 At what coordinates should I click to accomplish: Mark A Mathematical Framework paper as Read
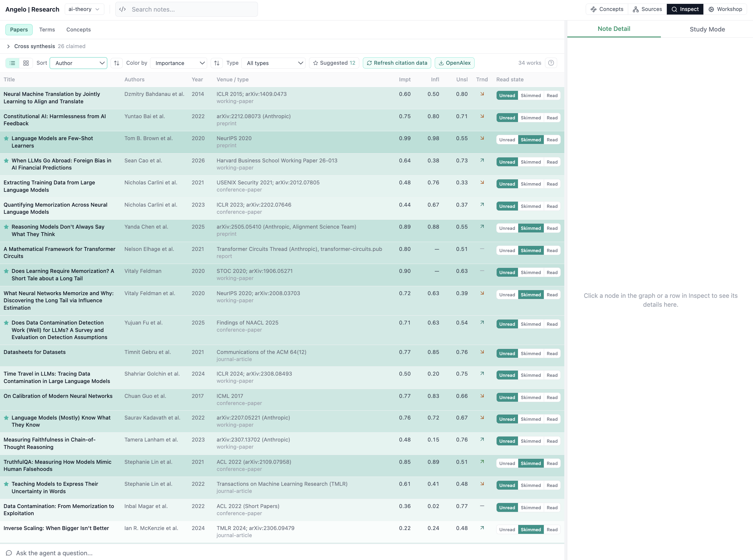(552, 251)
